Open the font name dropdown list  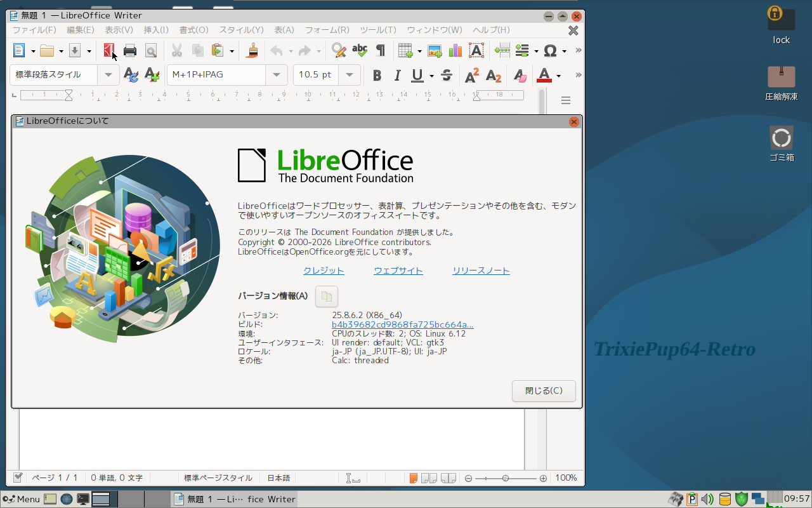(276, 75)
